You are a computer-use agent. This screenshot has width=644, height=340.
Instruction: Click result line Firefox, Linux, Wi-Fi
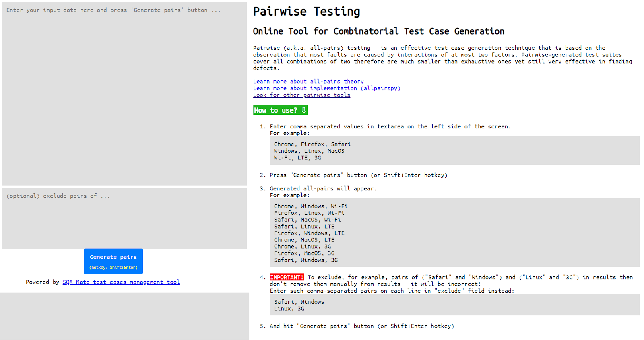pos(309,213)
